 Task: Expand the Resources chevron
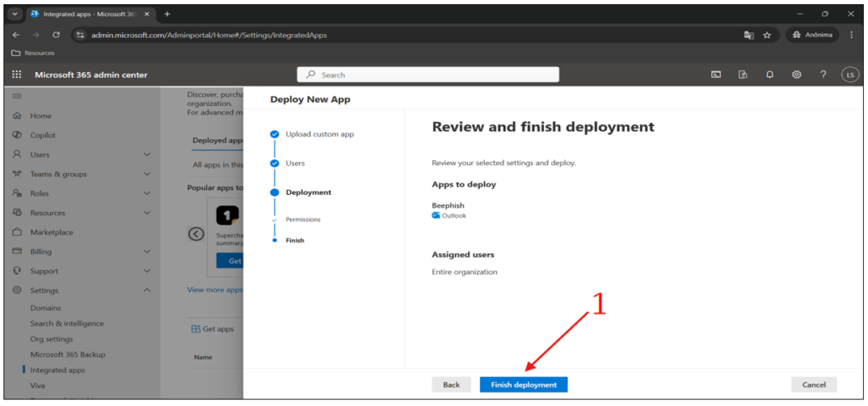click(147, 213)
